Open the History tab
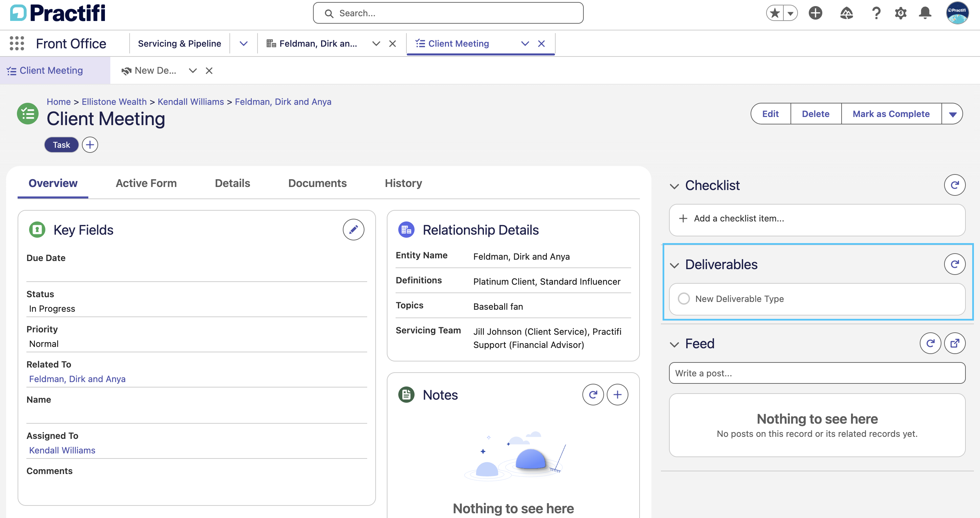 403,183
